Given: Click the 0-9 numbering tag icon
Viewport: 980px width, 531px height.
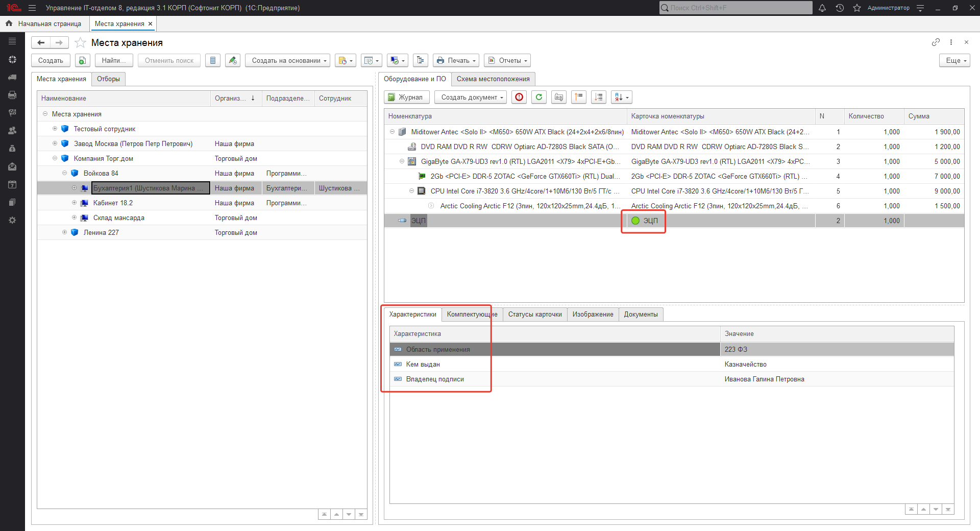Looking at the screenshot, I should point(559,97).
